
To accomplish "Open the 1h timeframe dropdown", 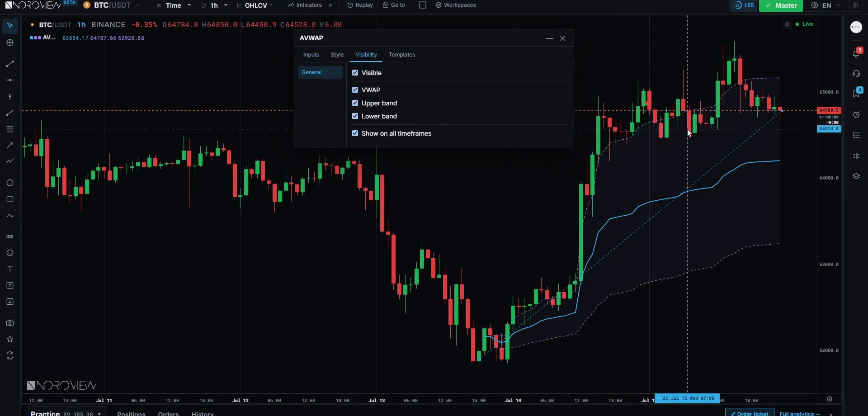I will [214, 5].
